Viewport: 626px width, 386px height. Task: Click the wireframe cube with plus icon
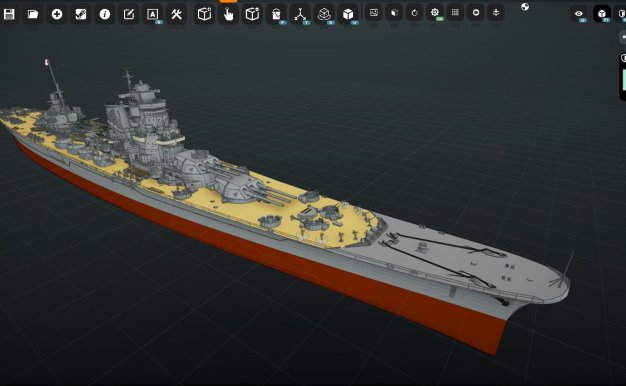(204, 14)
